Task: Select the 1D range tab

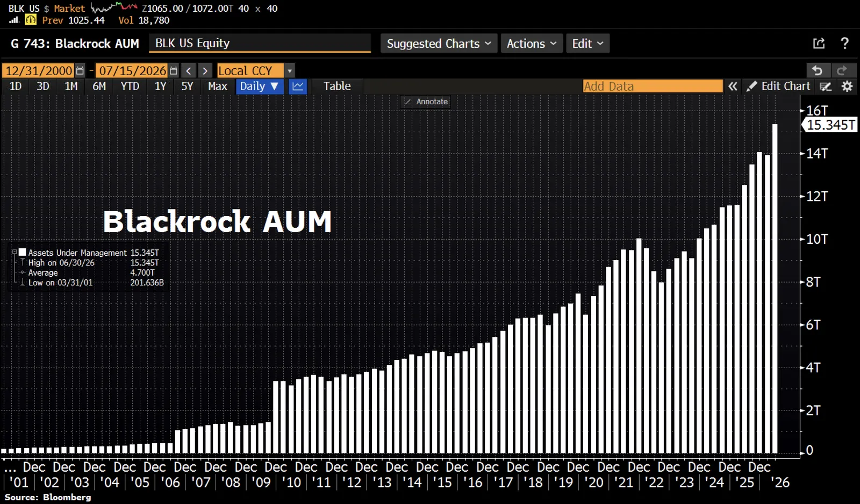Action: [x=16, y=86]
